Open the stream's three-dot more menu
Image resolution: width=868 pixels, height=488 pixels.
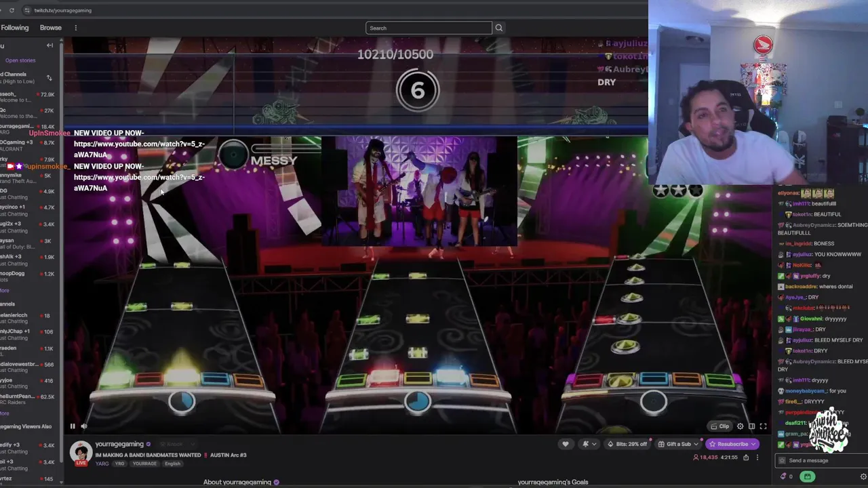(x=757, y=457)
